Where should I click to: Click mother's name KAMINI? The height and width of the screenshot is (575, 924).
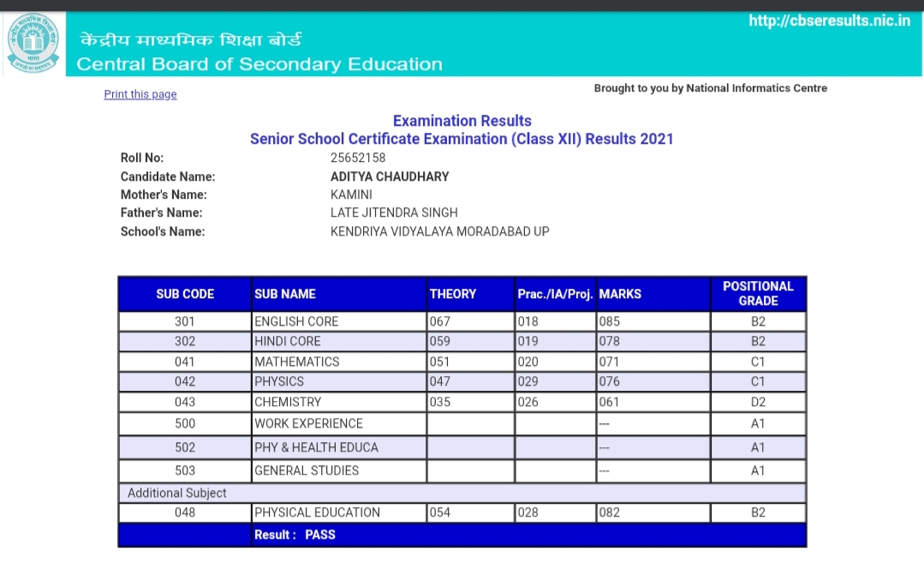click(x=351, y=195)
